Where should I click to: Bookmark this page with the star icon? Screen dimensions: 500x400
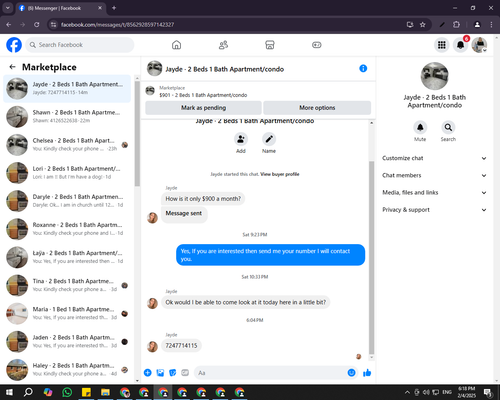click(422, 25)
